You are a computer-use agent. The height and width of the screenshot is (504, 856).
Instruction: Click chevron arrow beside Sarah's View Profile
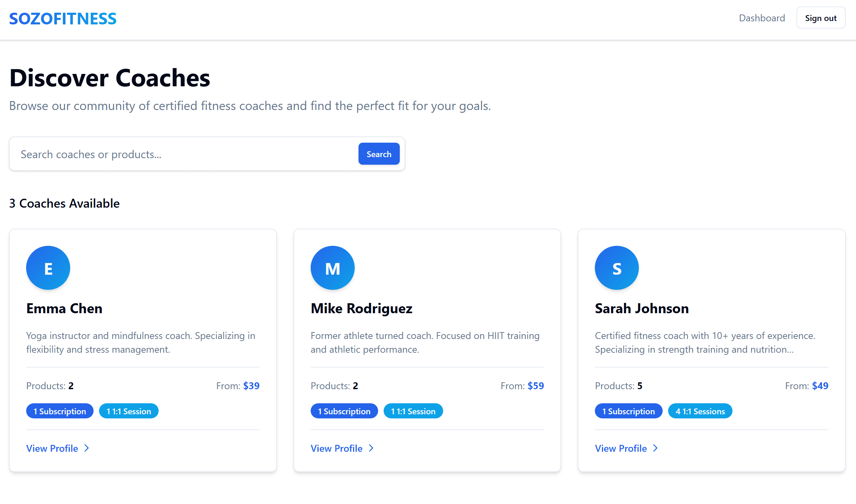655,448
